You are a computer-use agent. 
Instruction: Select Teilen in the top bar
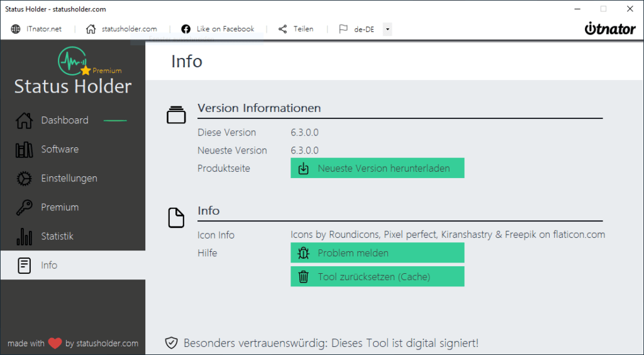point(303,29)
